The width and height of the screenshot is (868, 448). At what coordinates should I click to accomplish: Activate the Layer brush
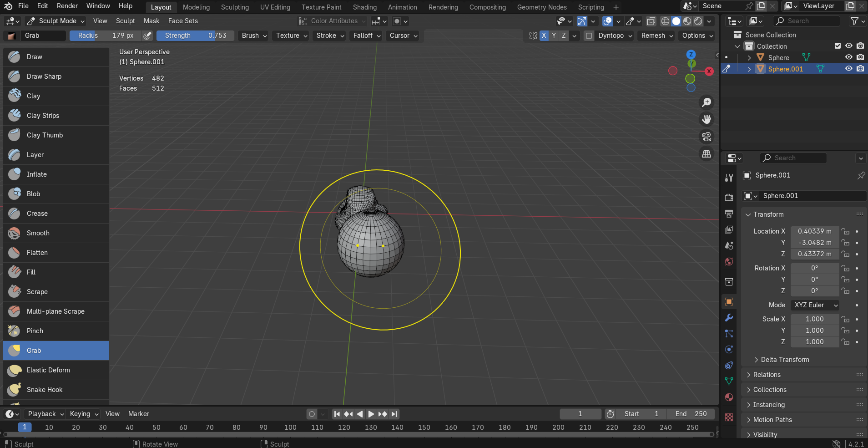(x=56, y=155)
